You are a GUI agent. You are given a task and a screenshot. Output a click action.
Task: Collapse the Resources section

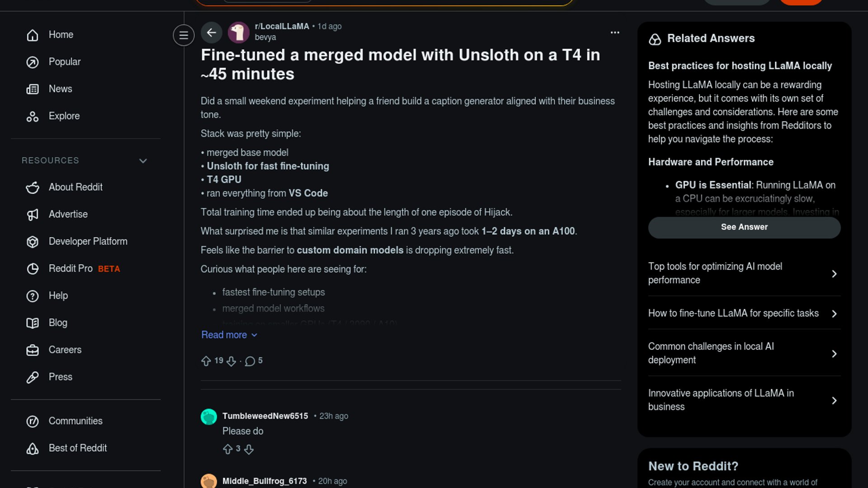click(143, 161)
